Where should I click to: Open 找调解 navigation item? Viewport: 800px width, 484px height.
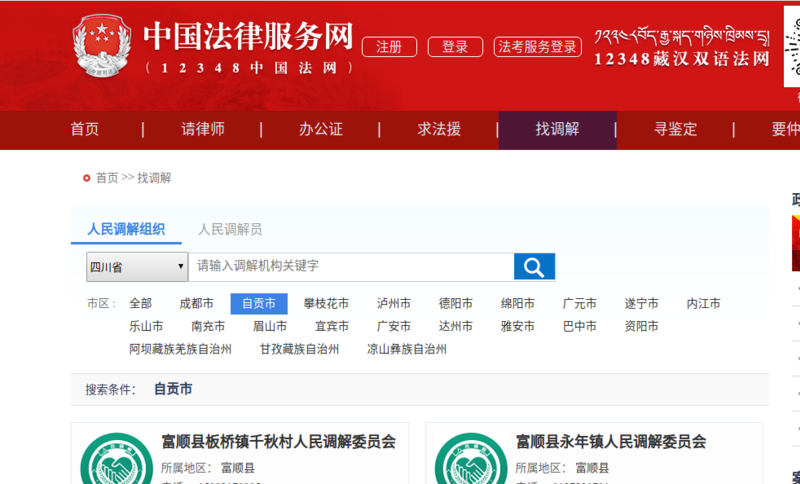[558, 130]
